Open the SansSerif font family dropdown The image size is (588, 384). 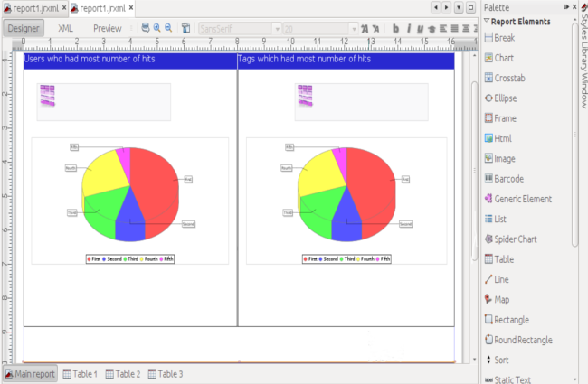239,28
